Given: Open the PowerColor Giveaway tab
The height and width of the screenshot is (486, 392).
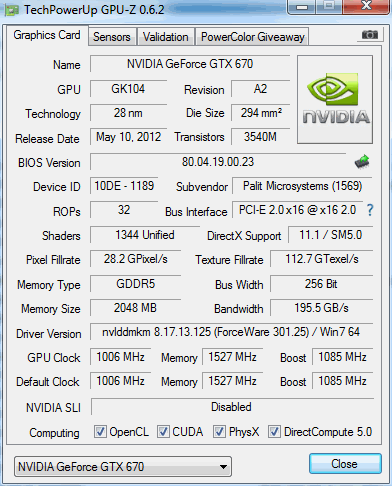Looking at the screenshot, I should coord(253,37).
